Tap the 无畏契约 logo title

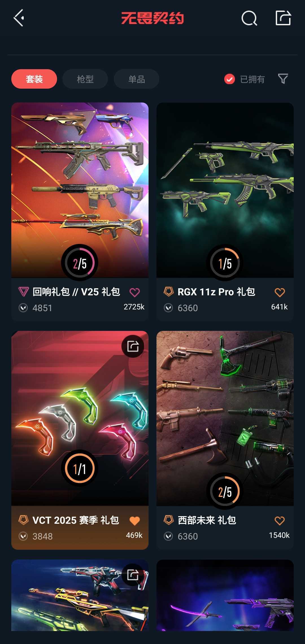[152, 18]
